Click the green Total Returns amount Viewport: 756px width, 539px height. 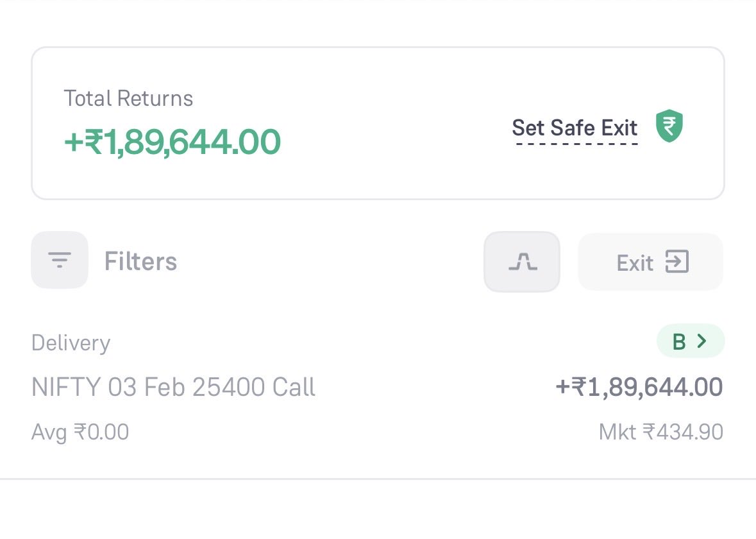172,142
